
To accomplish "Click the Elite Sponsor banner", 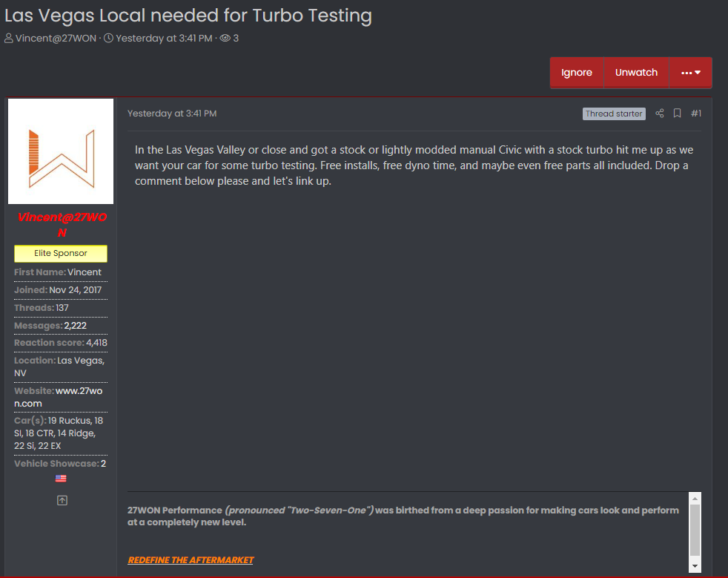I will (61, 254).
